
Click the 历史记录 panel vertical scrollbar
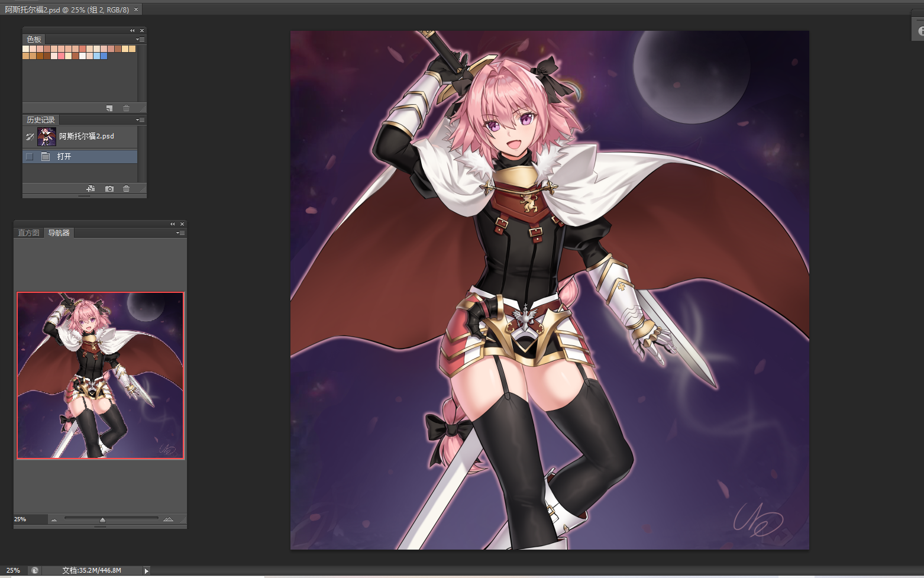[142, 154]
